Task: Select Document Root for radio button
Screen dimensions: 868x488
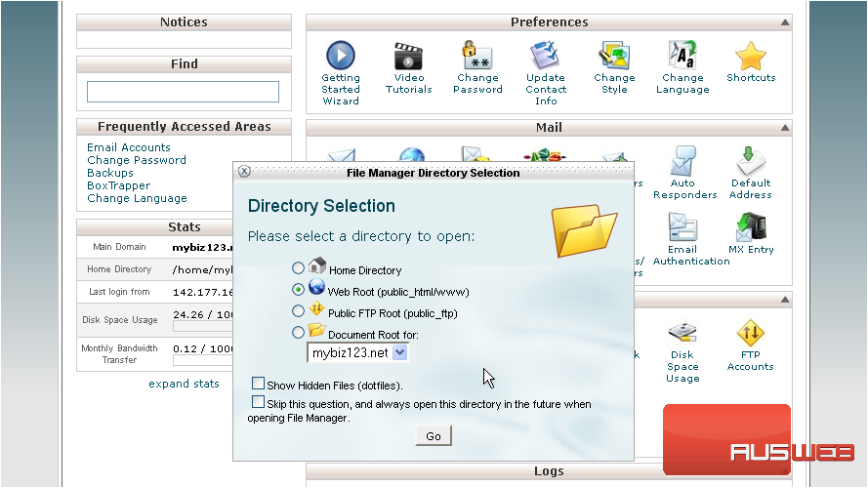Action: 299,333
